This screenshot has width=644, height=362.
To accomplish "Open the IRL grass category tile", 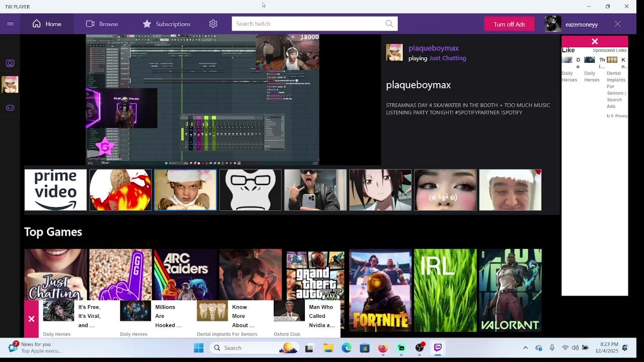I will click(x=445, y=290).
